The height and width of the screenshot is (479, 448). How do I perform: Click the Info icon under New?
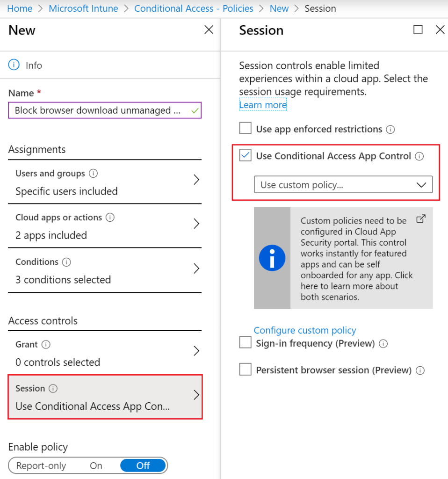(x=14, y=65)
